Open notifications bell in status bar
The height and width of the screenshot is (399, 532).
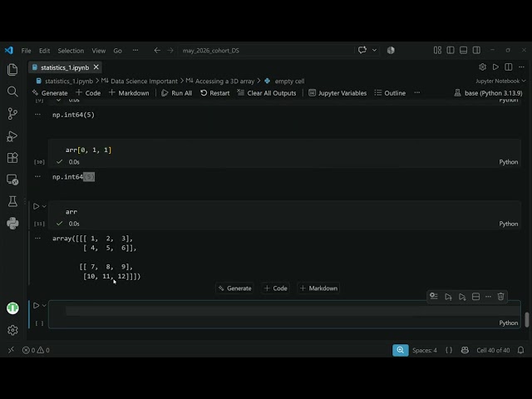[521, 350]
